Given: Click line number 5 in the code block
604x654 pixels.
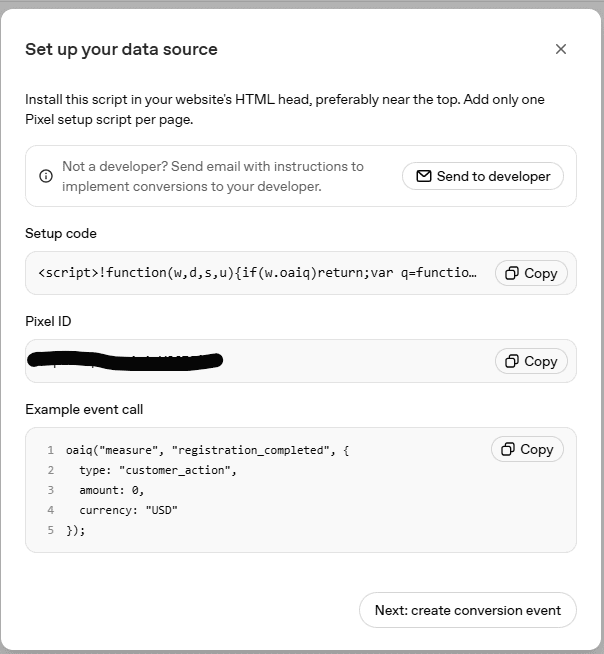Looking at the screenshot, I should coord(50,530).
